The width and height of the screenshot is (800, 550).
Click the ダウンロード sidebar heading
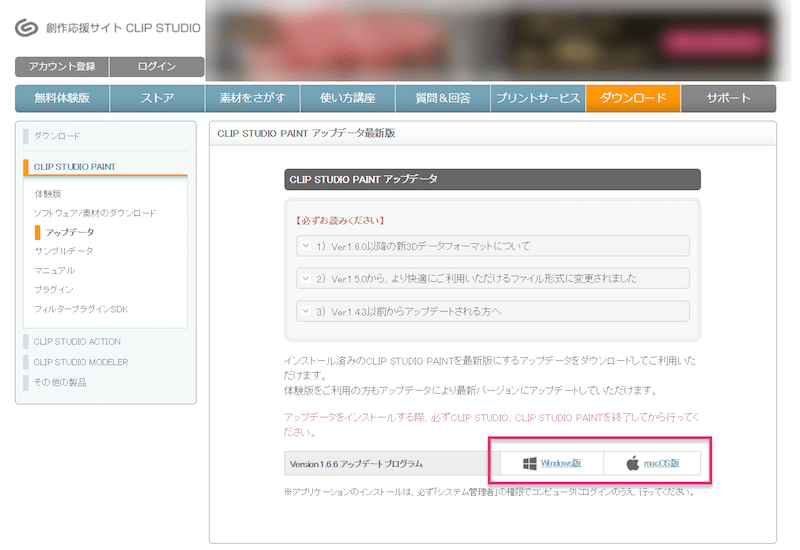tap(57, 136)
